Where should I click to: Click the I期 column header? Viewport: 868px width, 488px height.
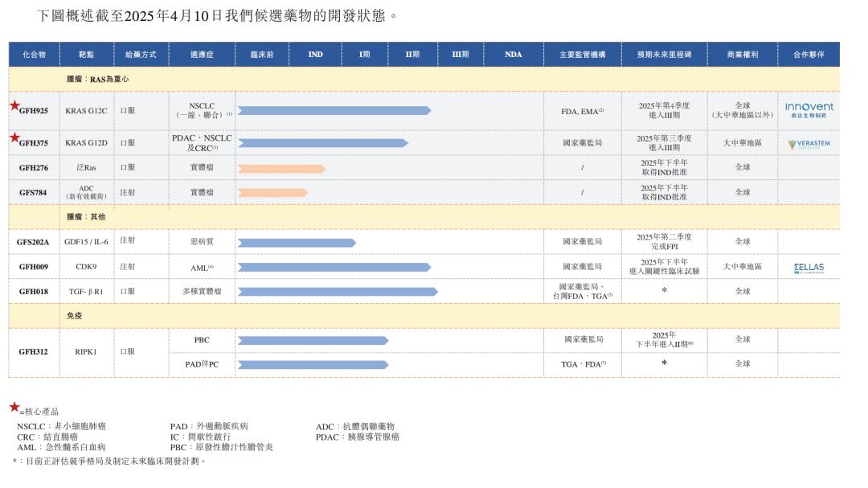pyautogui.click(x=364, y=55)
